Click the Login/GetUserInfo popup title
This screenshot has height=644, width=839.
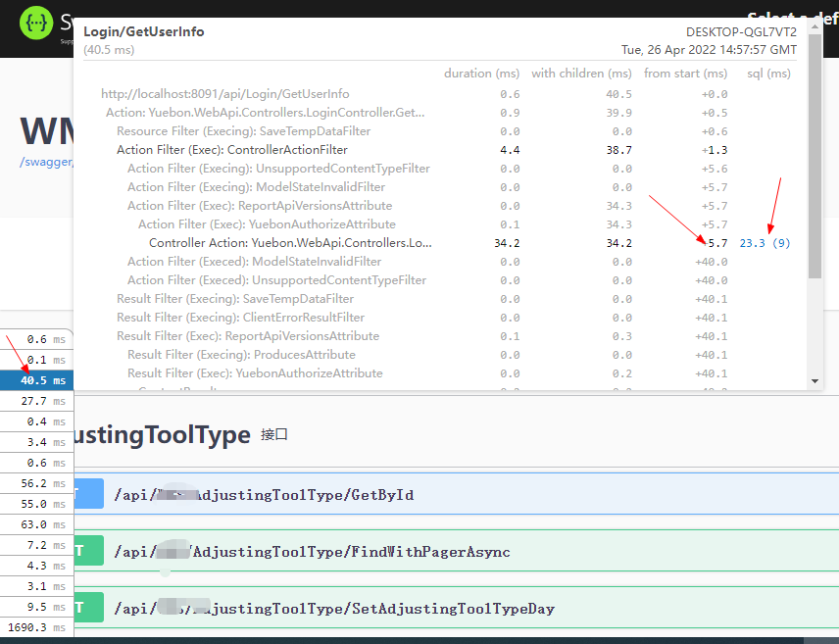(144, 31)
